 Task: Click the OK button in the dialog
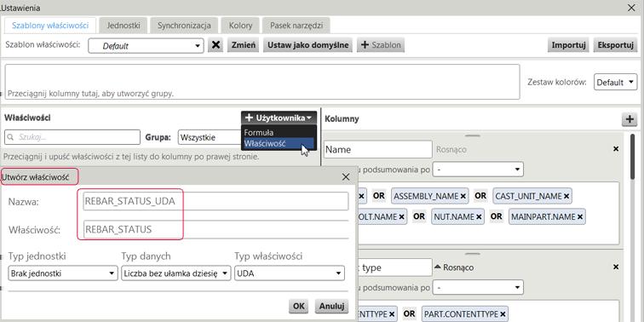[x=299, y=306]
